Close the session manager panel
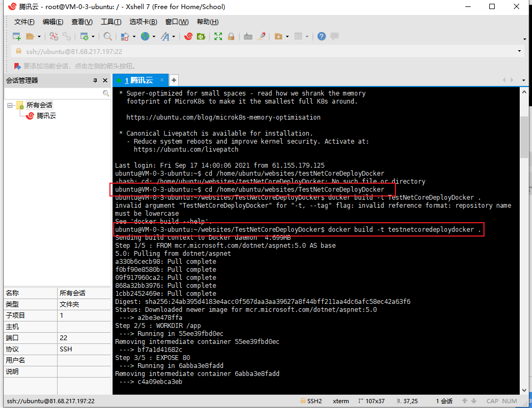The width and height of the screenshot is (532, 408). tap(105, 81)
